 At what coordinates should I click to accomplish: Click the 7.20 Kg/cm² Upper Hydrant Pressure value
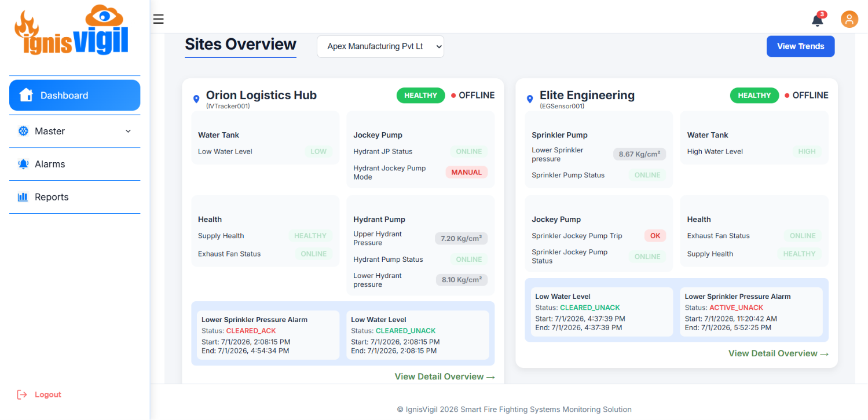(x=462, y=238)
